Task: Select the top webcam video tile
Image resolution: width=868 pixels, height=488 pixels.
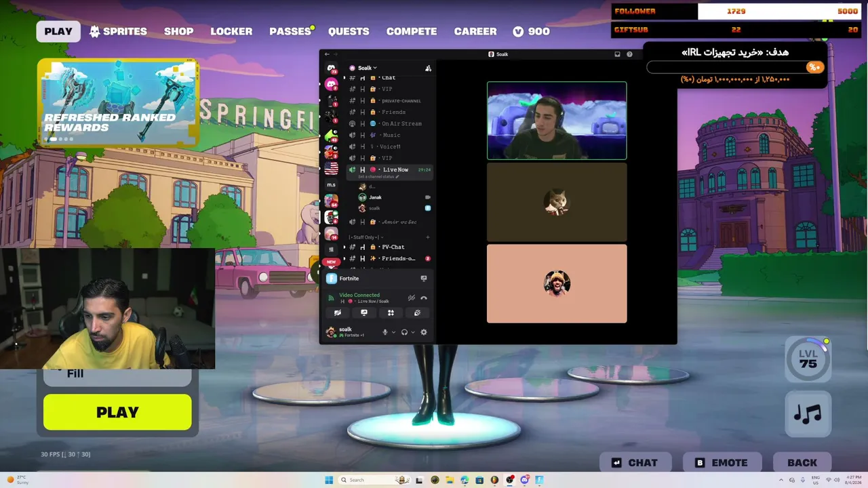Action: pyautogui.click(x=557, y=121)
